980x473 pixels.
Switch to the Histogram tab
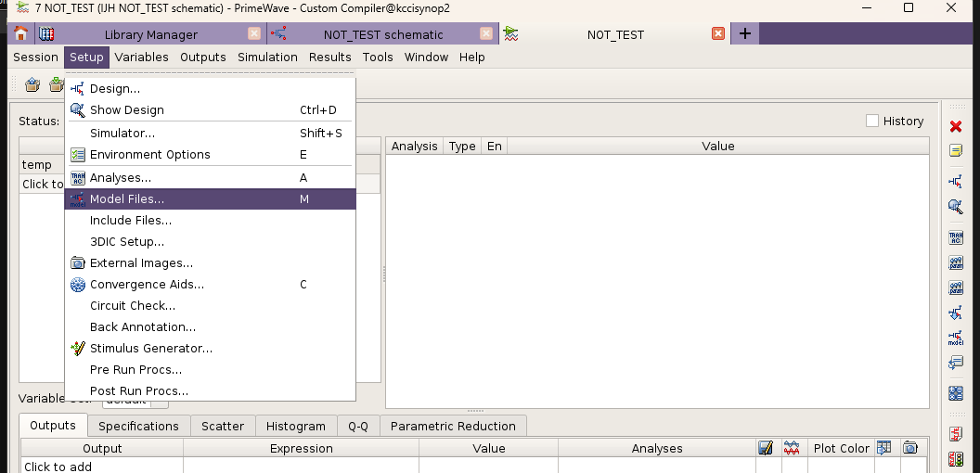click(296, 426)
